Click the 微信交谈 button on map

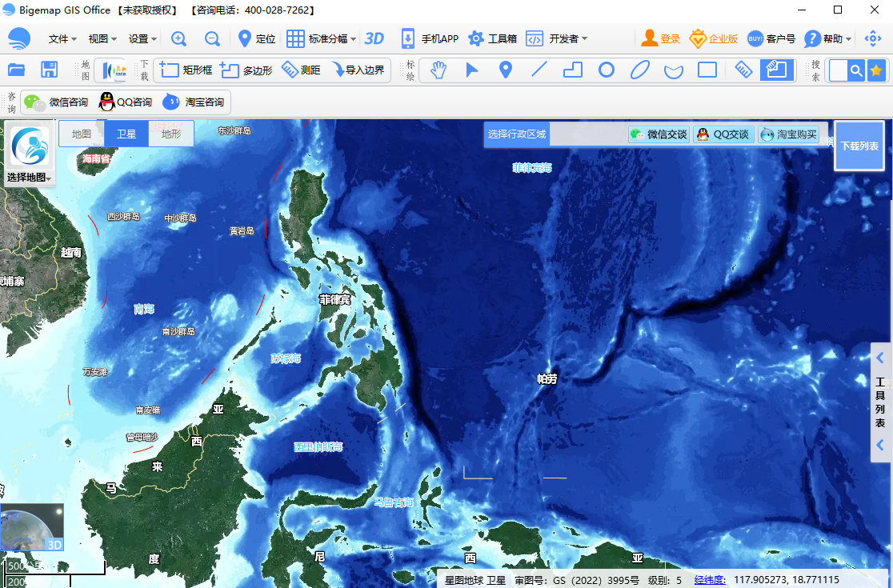[x=659, y=134]
